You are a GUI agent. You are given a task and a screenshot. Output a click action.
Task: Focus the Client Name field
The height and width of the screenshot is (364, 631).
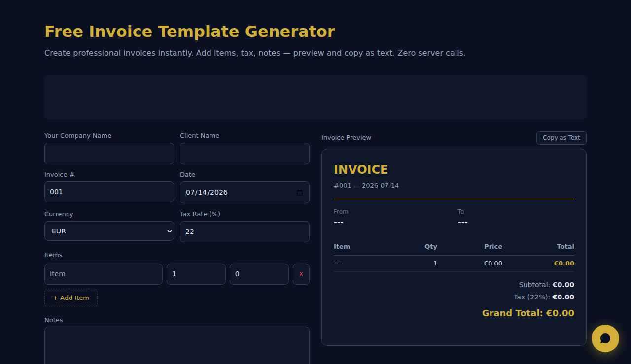coord(245,153)
